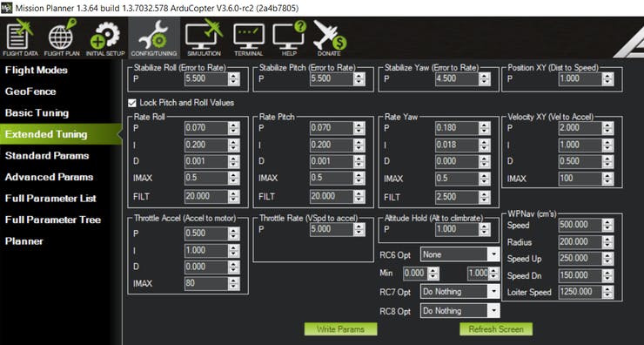Adjust RC6 Min stepper arrows
The height and width of the screenshot is (345, 644).
433,273
